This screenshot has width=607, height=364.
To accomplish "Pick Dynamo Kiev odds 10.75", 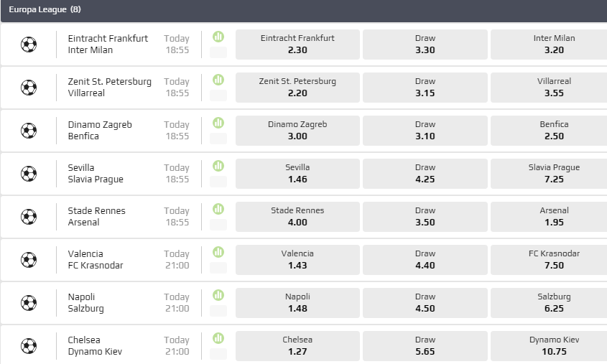I will (553, 346).
